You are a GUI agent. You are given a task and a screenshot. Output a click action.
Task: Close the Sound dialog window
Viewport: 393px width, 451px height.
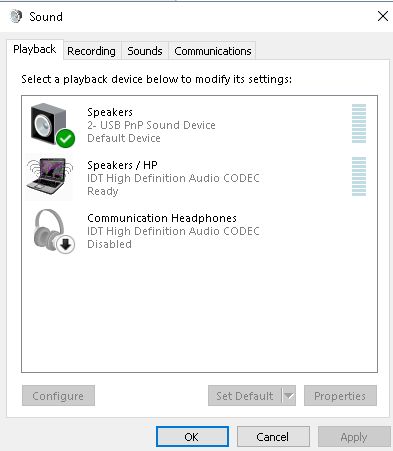coord(383,16)
